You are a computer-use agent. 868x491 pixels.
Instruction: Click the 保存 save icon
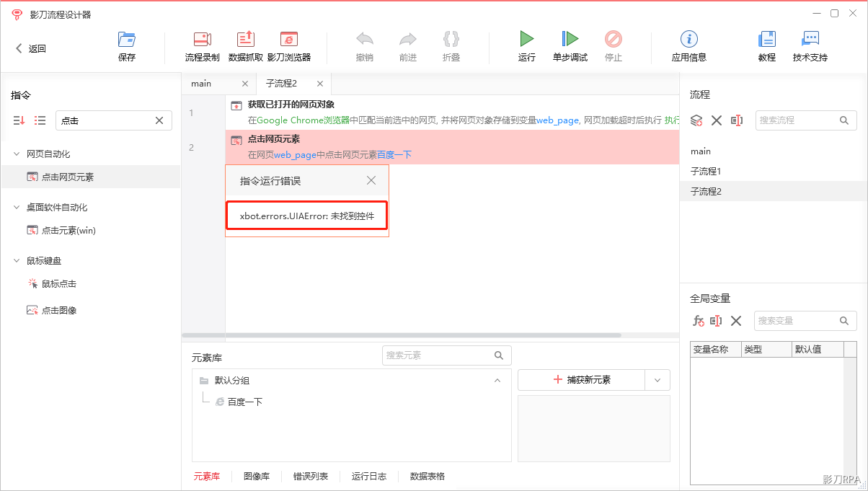tap(127, 40)
